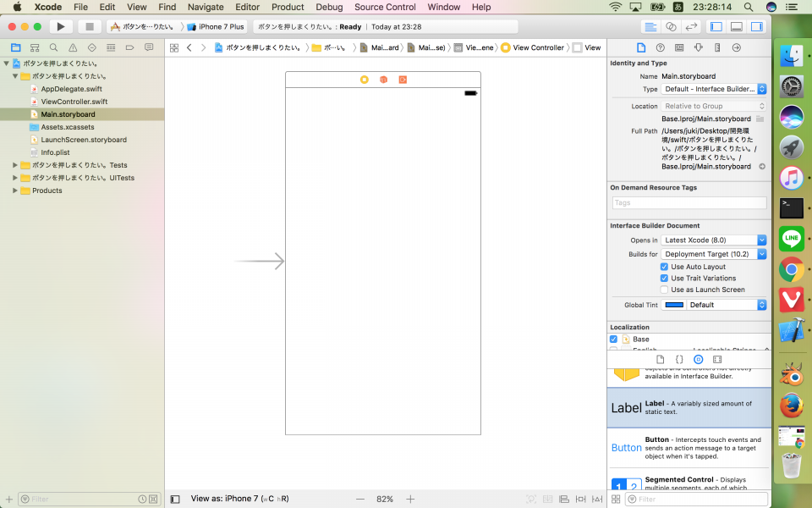
Task: Open the Test navigator
Action: click(x=91, y=47)
